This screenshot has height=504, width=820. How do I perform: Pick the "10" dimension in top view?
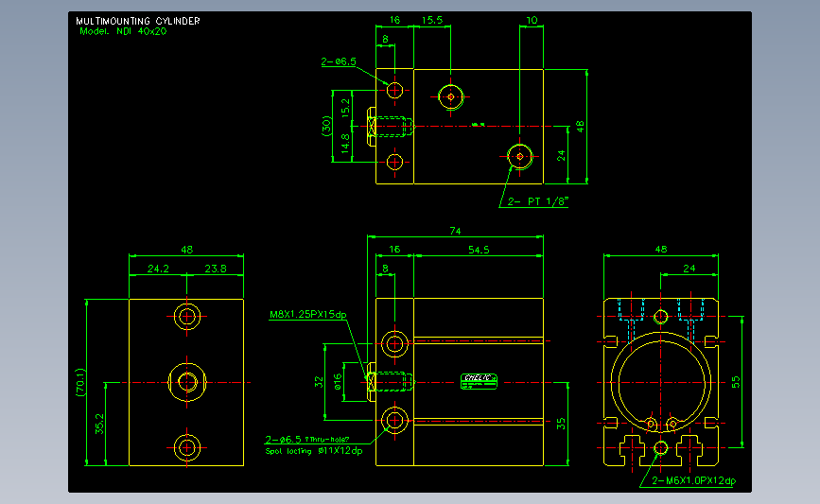tap(532, 21)
